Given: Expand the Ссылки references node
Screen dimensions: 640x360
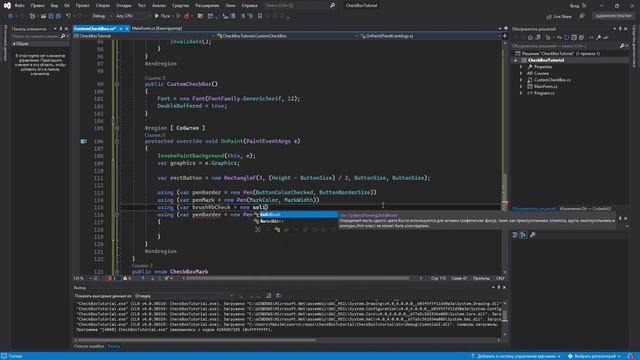Looking at the screenshot, I should point(521,73).
